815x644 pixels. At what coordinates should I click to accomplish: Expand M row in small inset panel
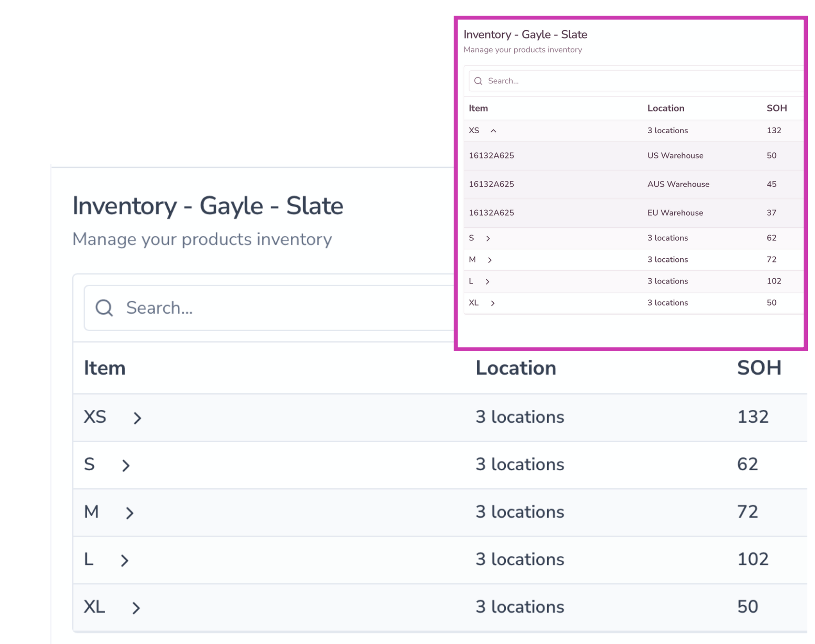[x=490, y=260]
